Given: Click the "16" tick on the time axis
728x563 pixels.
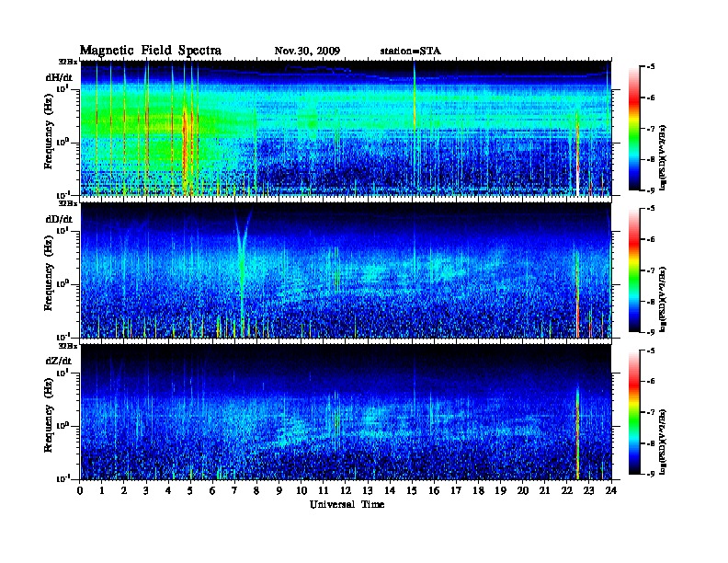Looking at the screenshot, I should (x=434, y=491).
